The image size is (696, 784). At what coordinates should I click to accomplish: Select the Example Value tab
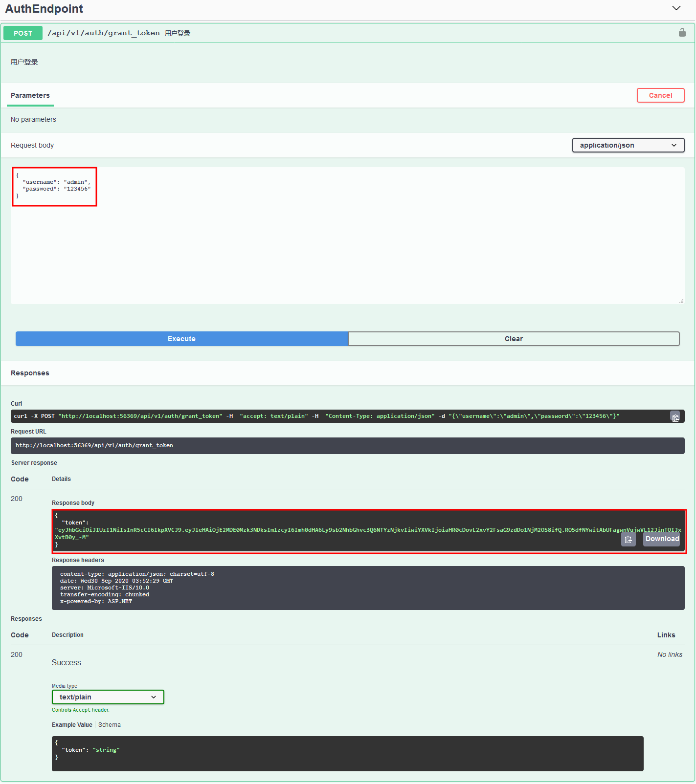[72, 725]
